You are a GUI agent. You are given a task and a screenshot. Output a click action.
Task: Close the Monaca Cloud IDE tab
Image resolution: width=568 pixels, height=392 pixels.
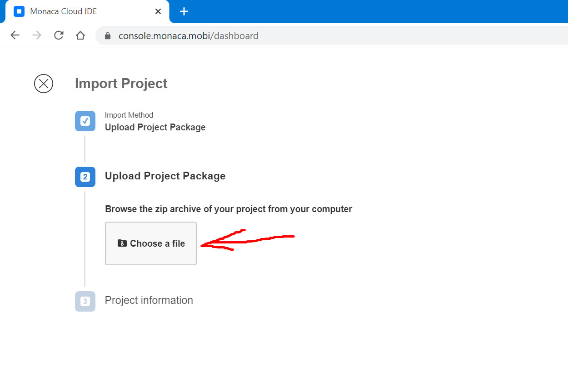(158, 11)
